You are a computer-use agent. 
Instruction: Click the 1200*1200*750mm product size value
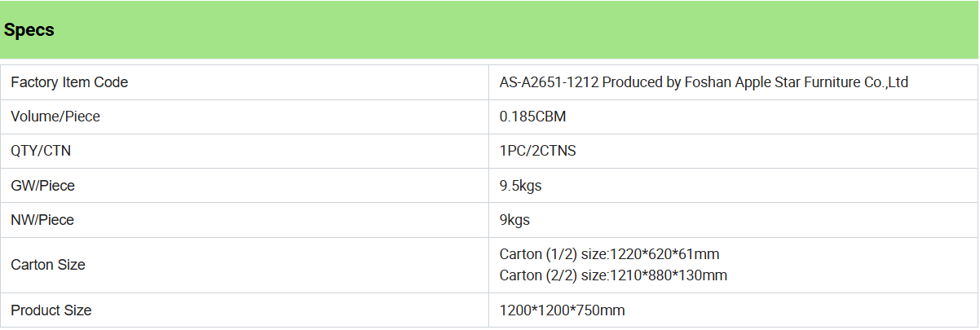point(563,310)
